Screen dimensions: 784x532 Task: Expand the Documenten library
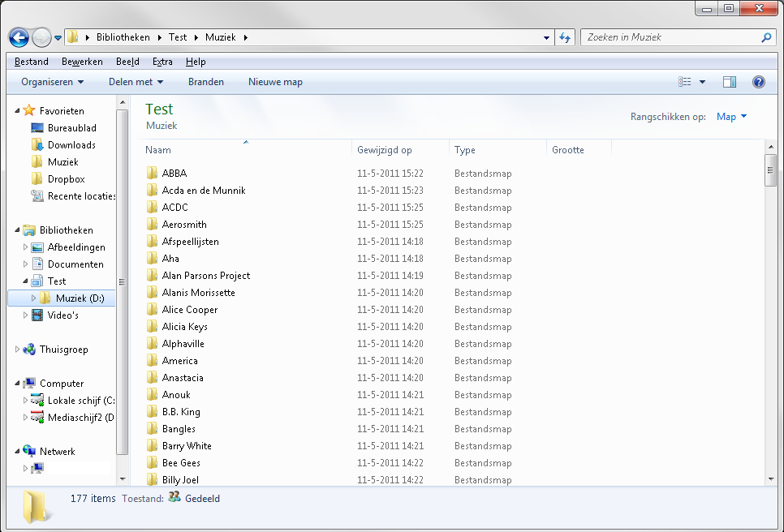coord(25,264)
